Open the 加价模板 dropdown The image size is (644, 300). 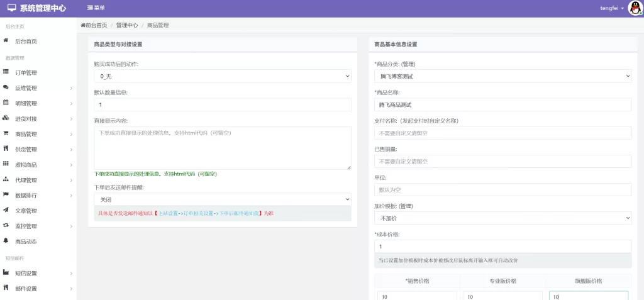502,218
